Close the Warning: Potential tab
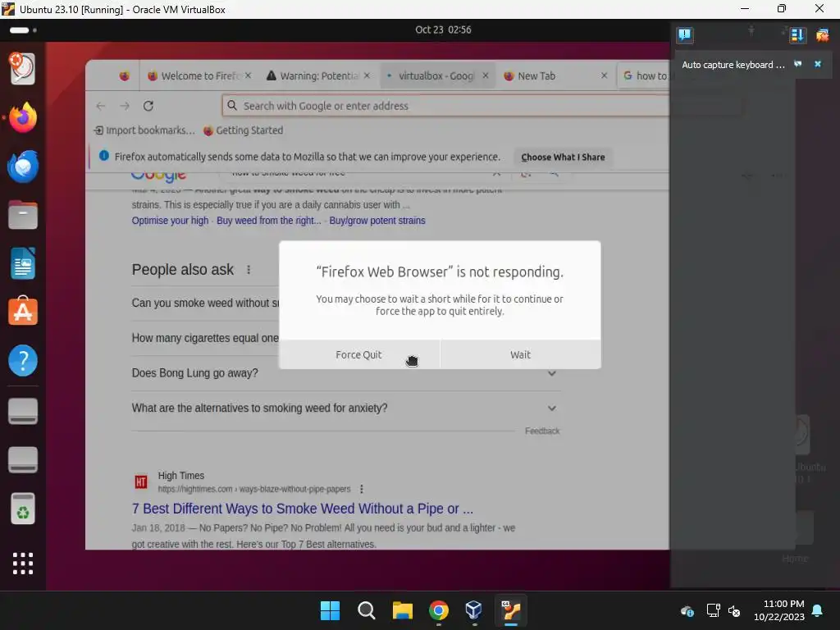Viewport: 840px width, 630px height. (x=367, y=76)
